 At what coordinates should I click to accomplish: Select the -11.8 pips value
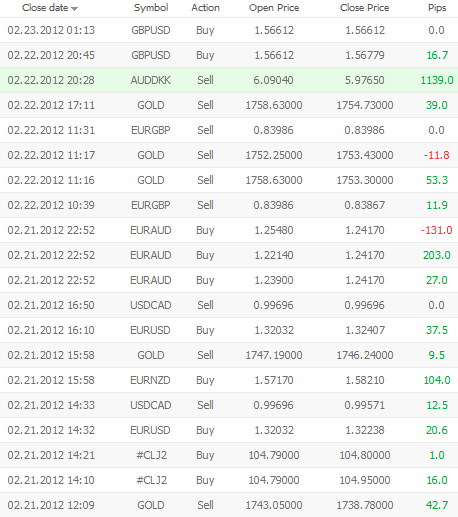click(437, 155)
